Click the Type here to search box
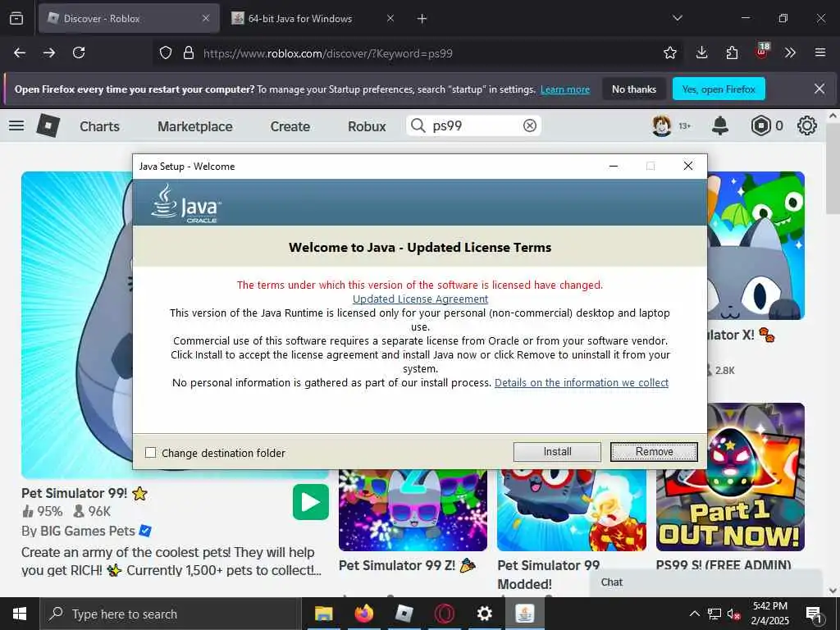Screen dimensions: 840x630 170,614
